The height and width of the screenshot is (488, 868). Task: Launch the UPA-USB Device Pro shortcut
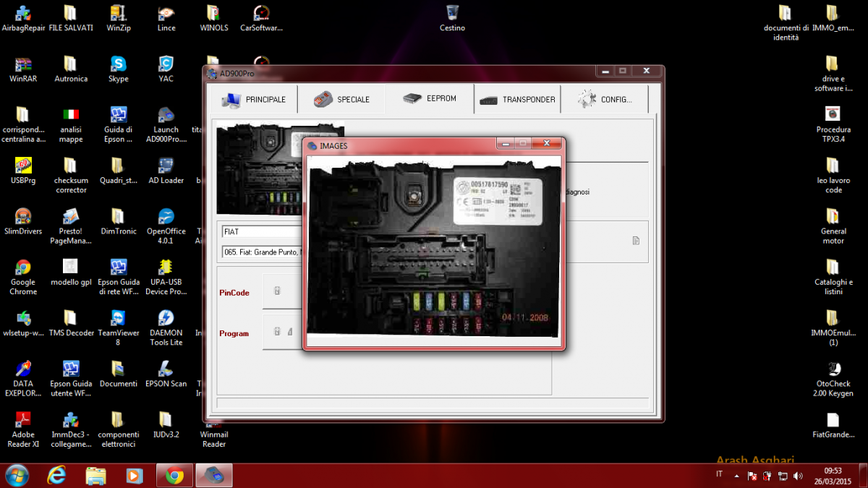pos(166,276)
